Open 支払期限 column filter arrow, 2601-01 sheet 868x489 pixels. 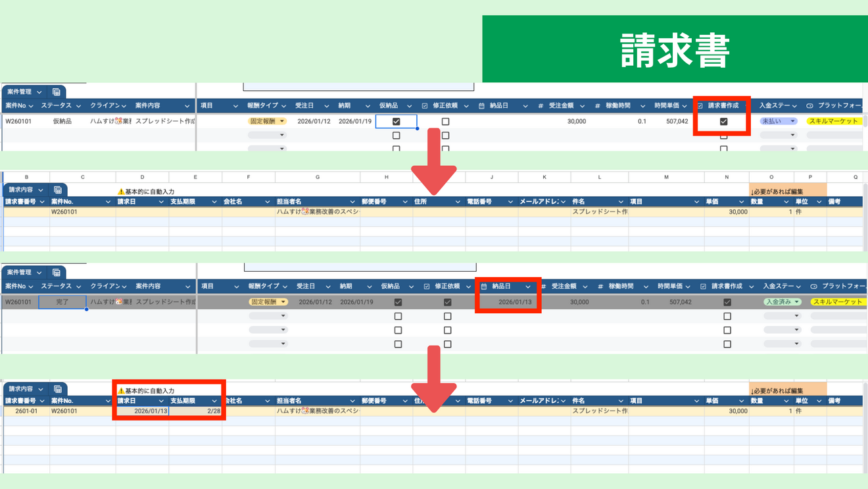click(214, 401)
